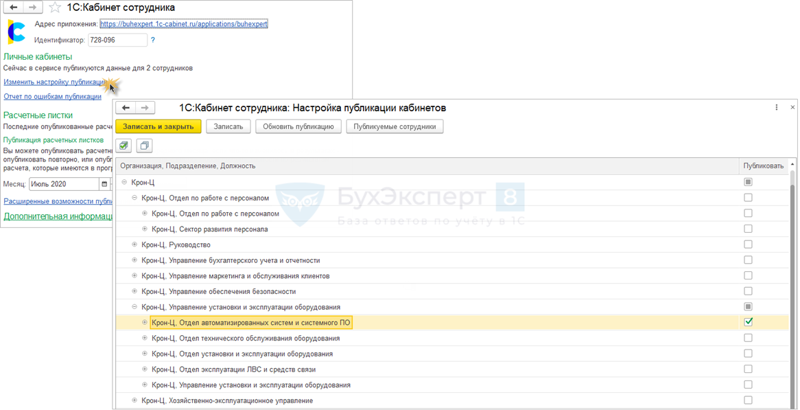The image size is (800, 410).
Task: Enable publishing for Отдел технического обслуживания оборудования
Action: coord(748,338)
